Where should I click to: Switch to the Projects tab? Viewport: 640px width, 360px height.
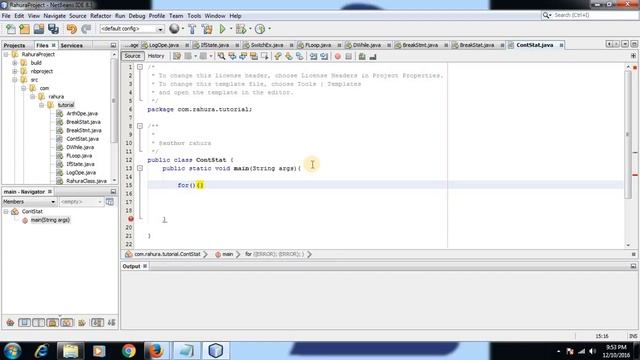[x=14, y=45]
